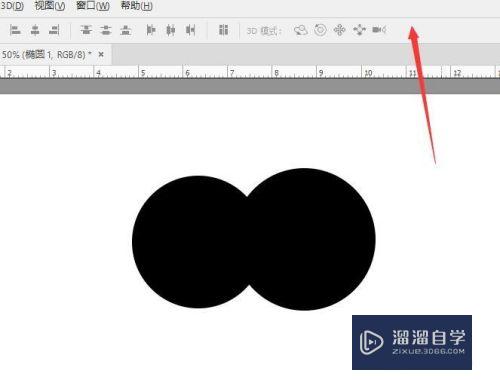Distribute left edges of layers
This screenshot has width=500, height=380.
151,30
